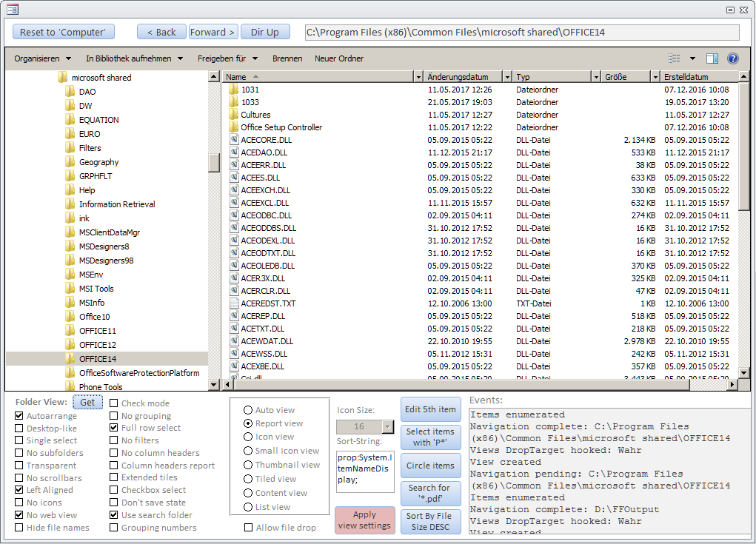Open the Änderungsdatum column filter dropdown

point(506,77)
